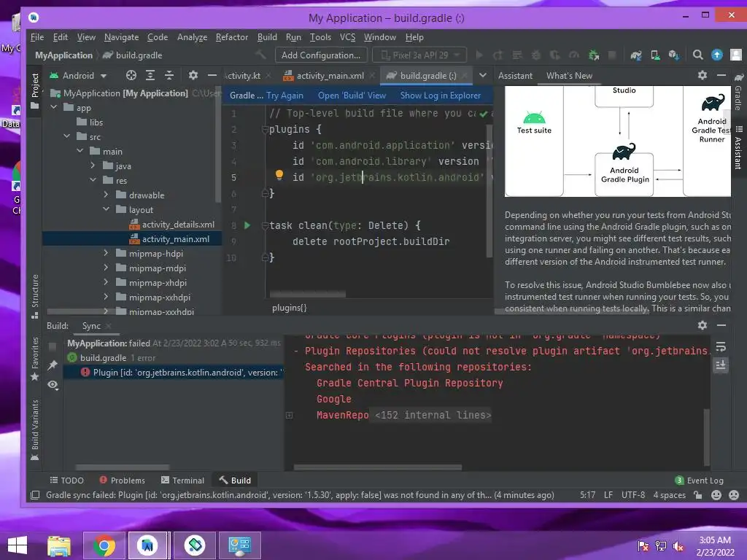This screenshot has height=560, width=747.
Task: Click the editor horizontal scrollbar
Action: (308, 295)
